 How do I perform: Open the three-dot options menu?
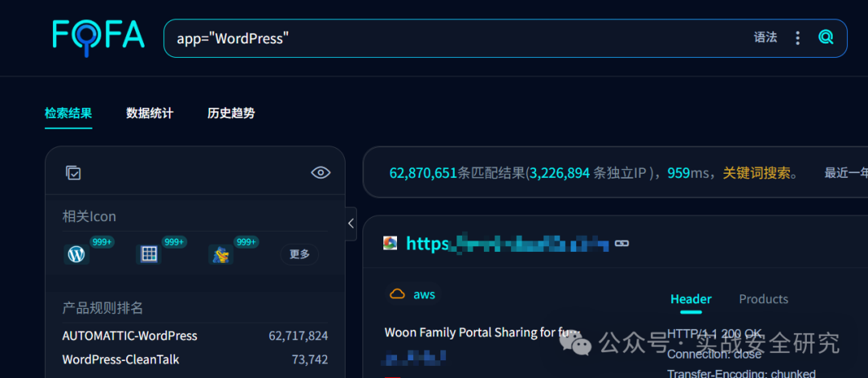point(798,38)
